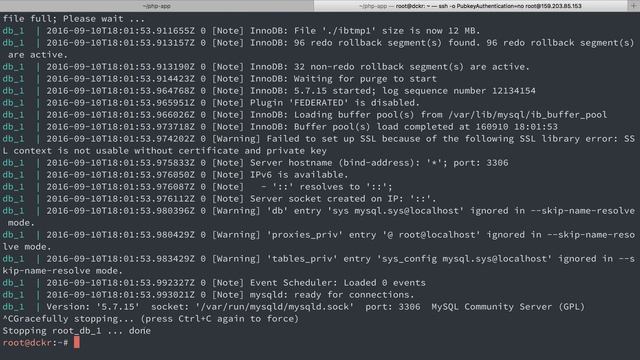The width and height of the screenshot is (640, 360).
Task: Click the Plugin 'FEDERATED' is disabled line
Action: click(x=335, y=103)
